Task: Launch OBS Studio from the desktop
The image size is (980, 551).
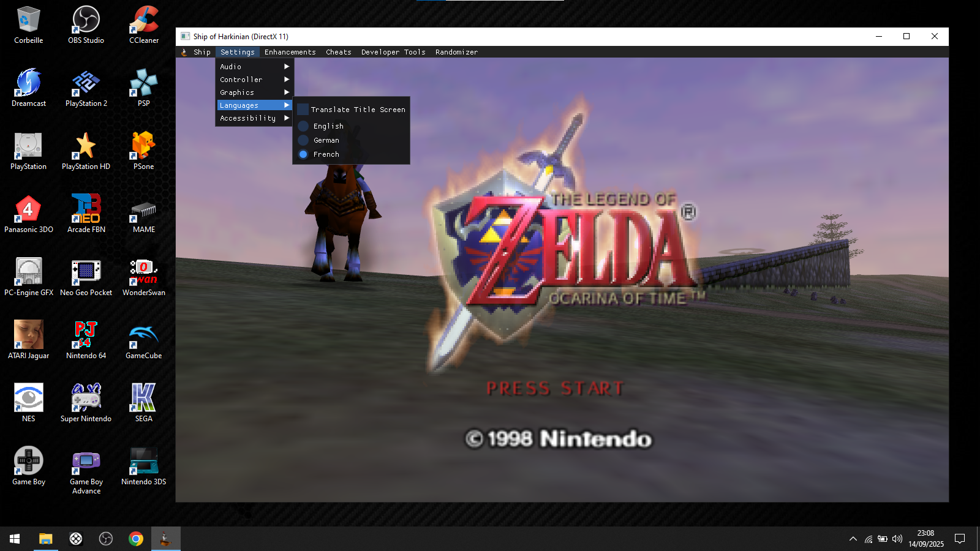Action: (86, 25)
